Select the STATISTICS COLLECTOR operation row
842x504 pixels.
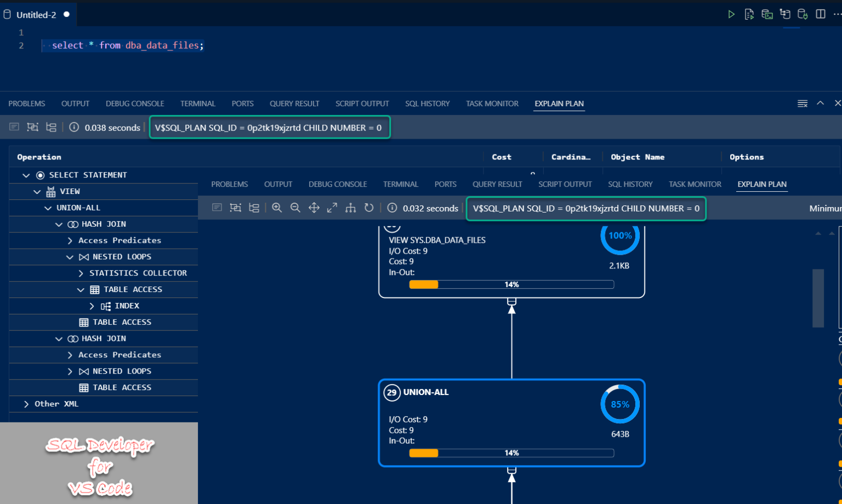[x=138, y=273]
